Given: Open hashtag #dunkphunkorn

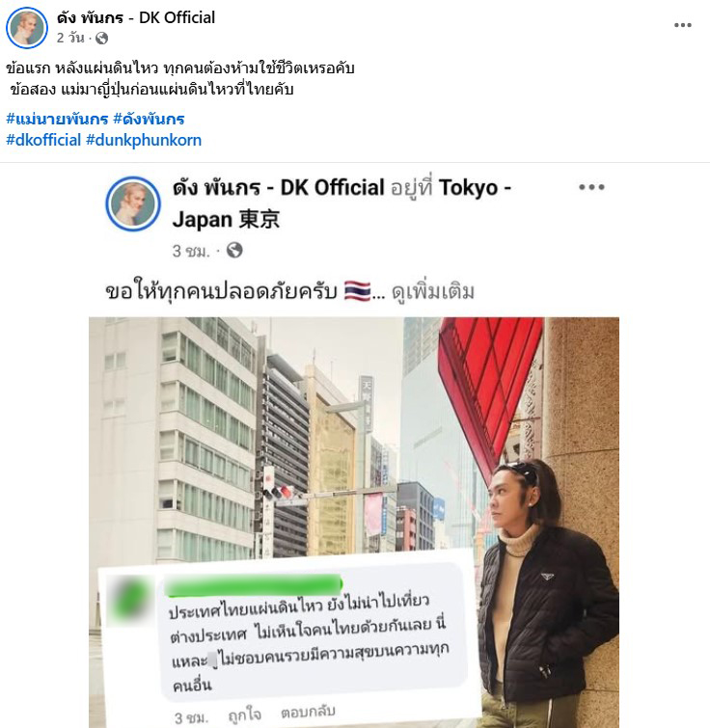Looking at the screenshot, I should (144, 140).
